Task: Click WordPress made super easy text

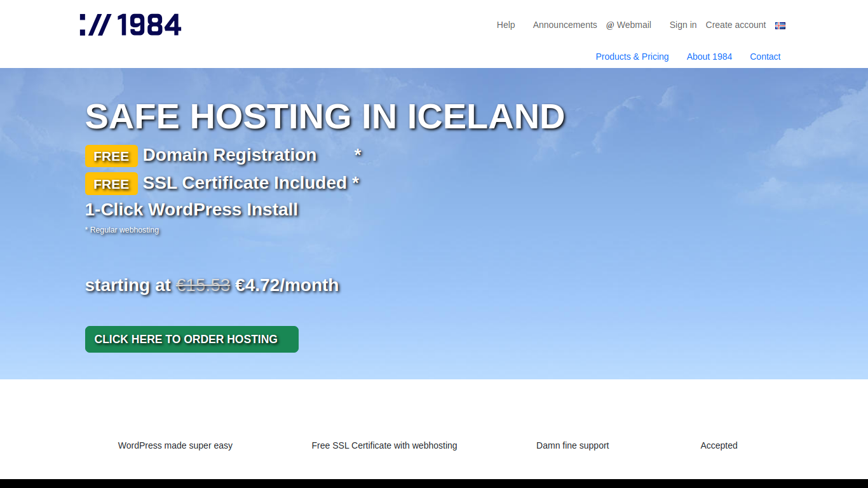Action: click(x=175, y=445)
